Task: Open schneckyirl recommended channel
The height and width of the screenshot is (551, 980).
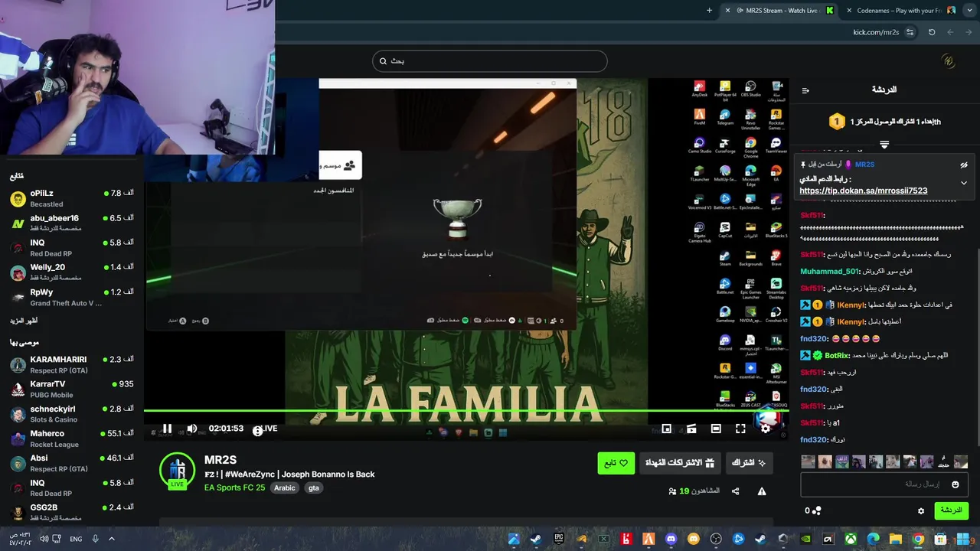Action: pos(72,414)
